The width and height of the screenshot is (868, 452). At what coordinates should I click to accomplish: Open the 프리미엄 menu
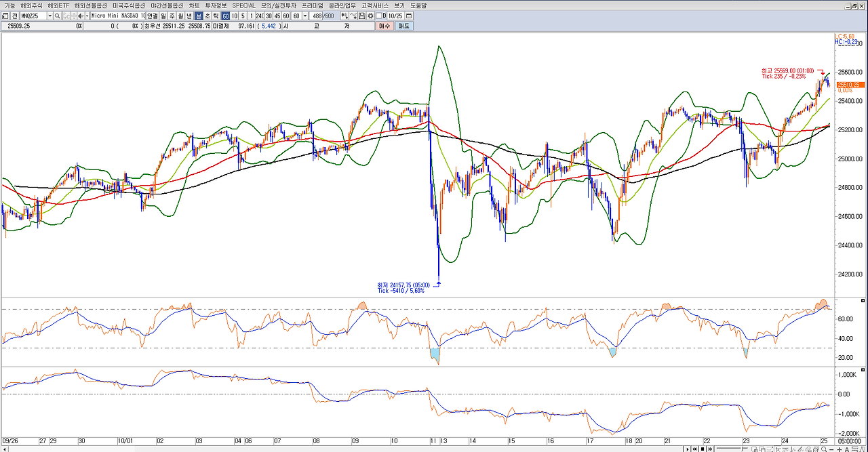click(313, 5)
